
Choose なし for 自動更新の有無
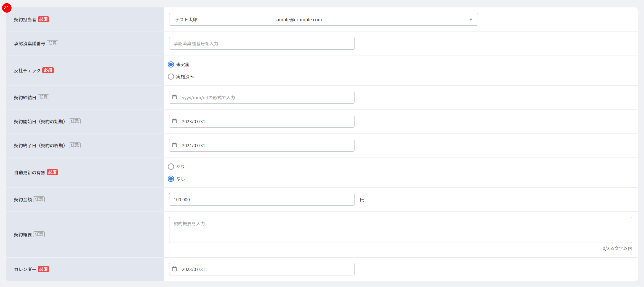[171, 179]
